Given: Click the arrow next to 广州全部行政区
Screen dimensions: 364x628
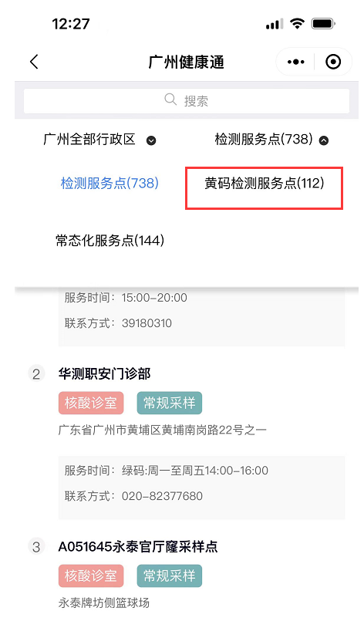Looking at the screenshot, I should 151,140.
